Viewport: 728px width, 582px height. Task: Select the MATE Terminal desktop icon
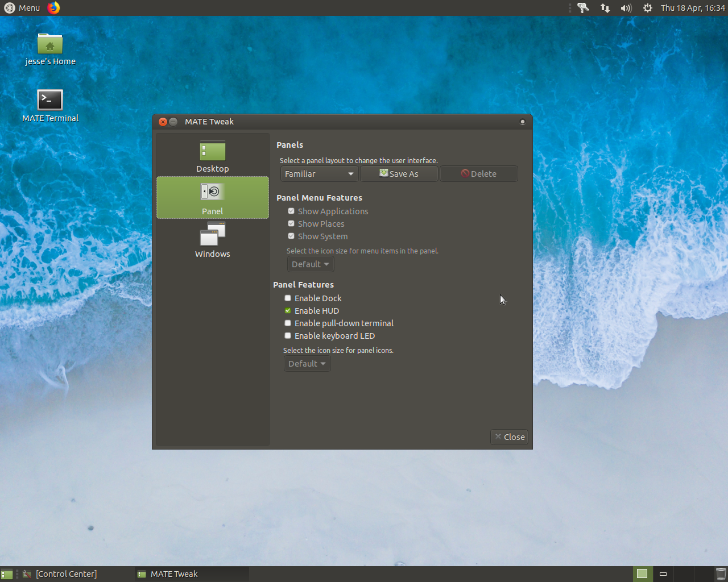(x=50, y=106)
